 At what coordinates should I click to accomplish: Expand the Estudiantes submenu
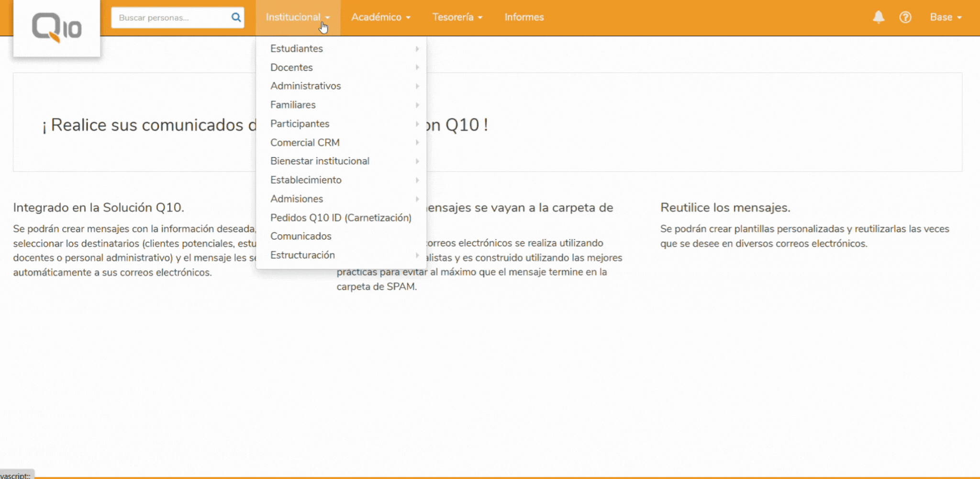click(296, 48)
